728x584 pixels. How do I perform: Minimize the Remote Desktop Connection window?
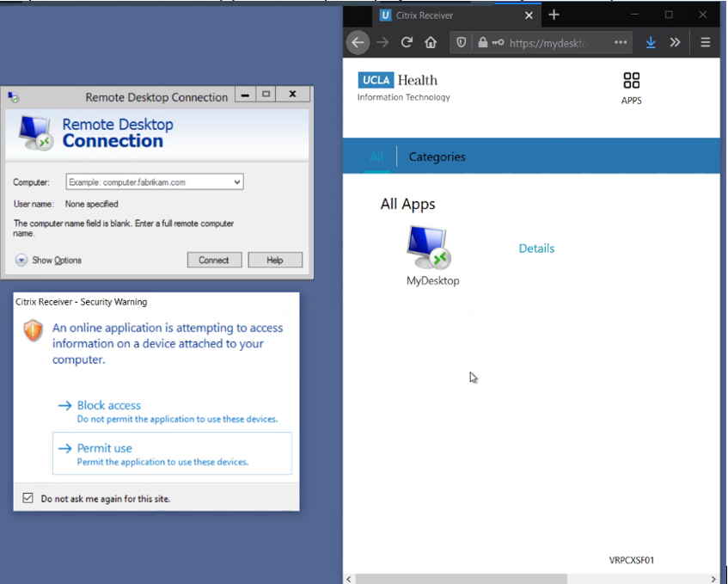click(x=245, y=95)
